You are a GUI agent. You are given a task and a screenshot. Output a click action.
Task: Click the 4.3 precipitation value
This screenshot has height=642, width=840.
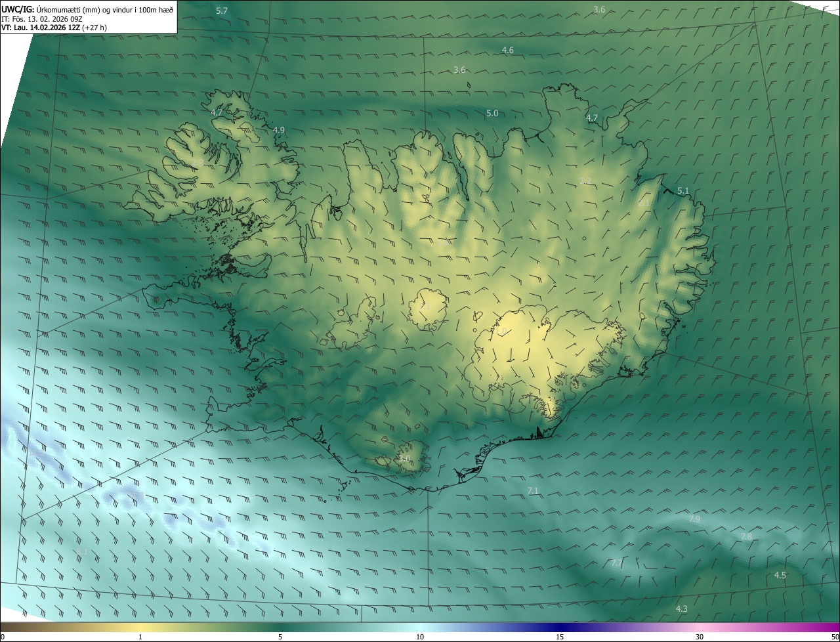[682, 609]
